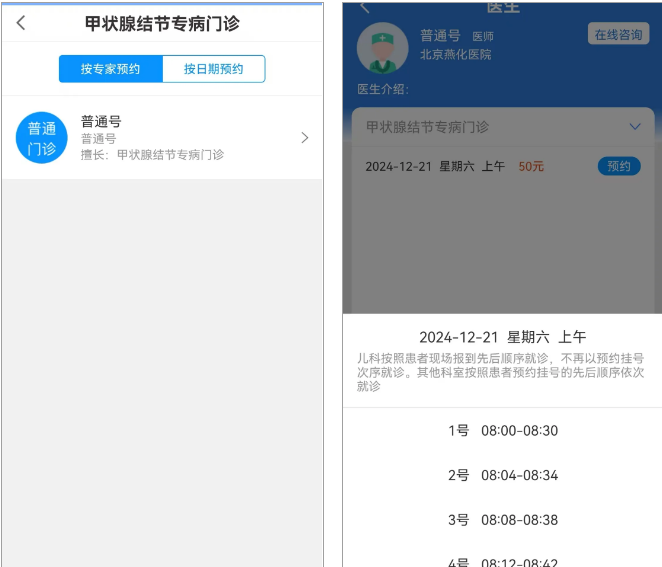Tap the 50元 price in schedule row
This screenshot has width=662, height=567.
pyautogui.click(x=531, y=166)
